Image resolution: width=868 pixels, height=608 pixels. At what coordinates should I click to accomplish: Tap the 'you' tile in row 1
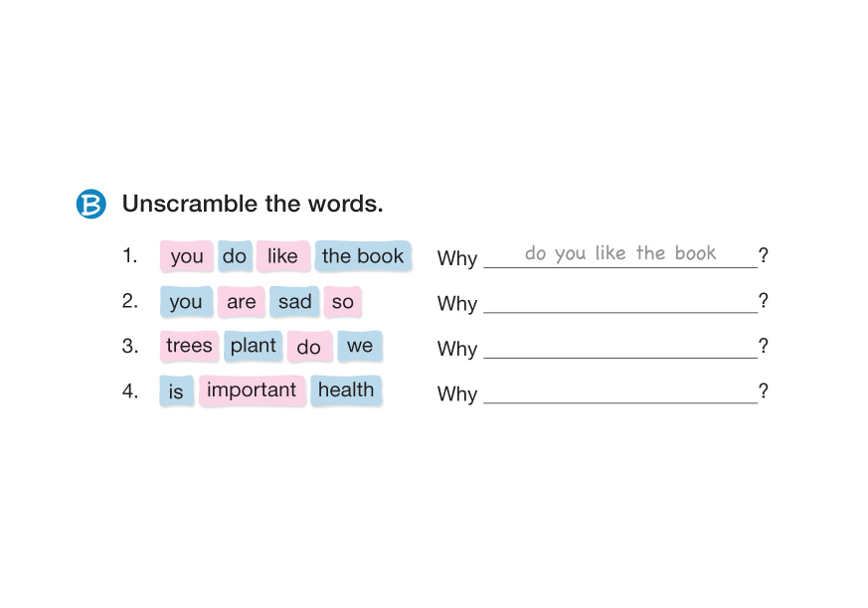pos(187,256)
